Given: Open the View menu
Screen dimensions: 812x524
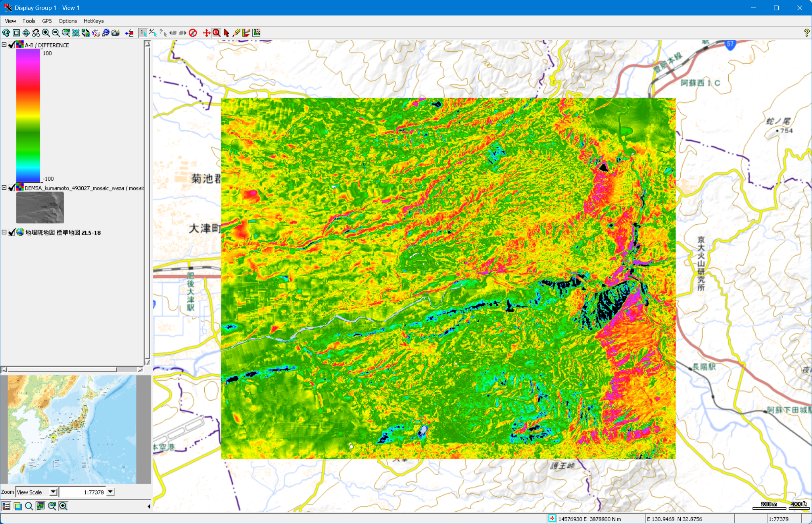Looking at the screenshot, I should pos(11,21).
